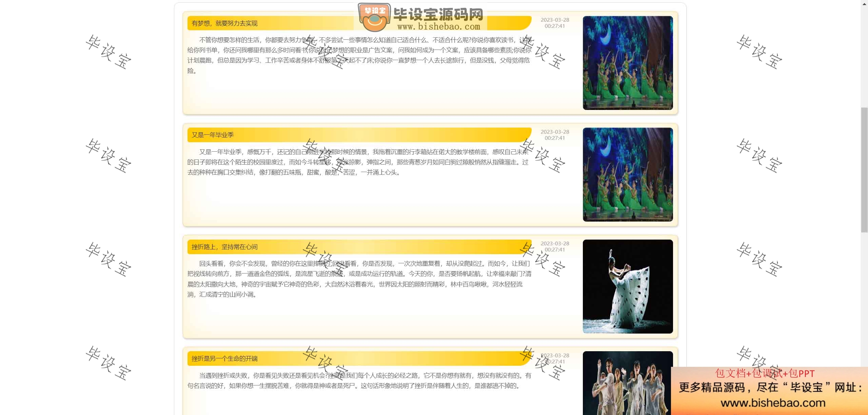Click the excerpt beginning 回头看看，你会不会发现
The height and width of the screenshot is (415, 868).
pos(359,279)
